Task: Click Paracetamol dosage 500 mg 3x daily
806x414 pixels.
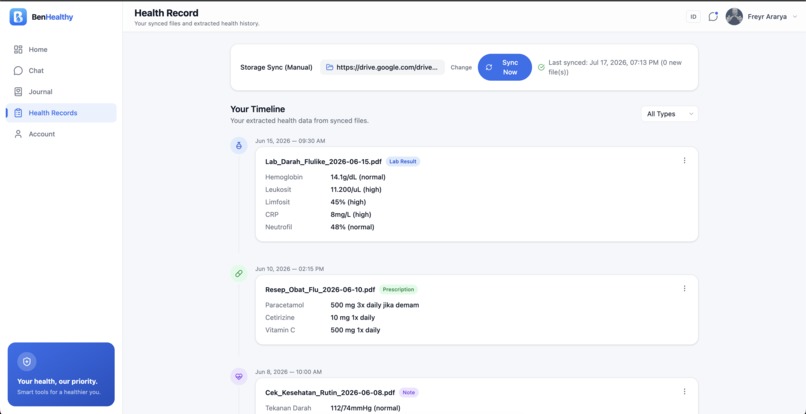Action: 375,305
